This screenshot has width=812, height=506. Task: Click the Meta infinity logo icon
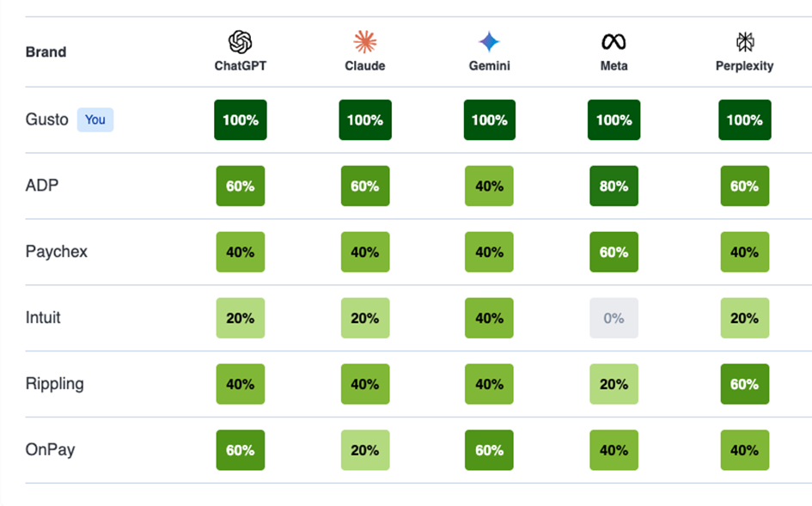[614, 42]
